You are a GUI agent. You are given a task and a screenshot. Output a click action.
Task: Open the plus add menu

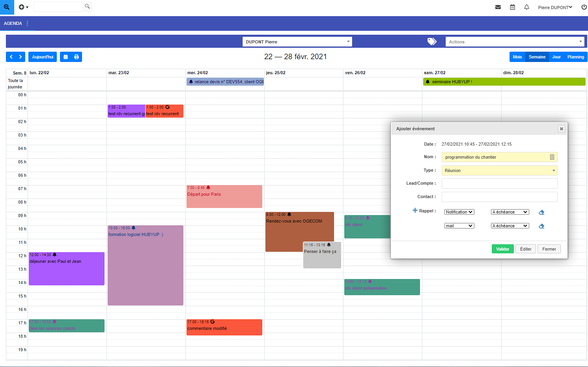click(24, 7)
